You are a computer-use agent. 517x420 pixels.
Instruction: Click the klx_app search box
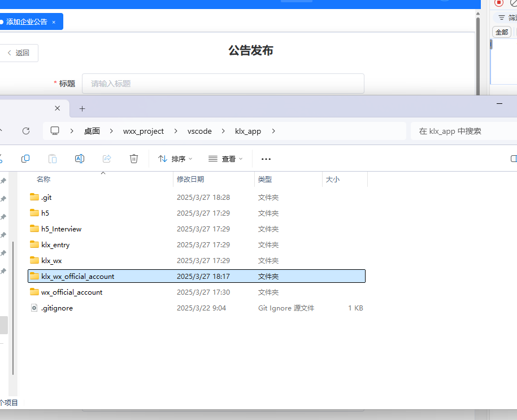click(x=463, y=131)
